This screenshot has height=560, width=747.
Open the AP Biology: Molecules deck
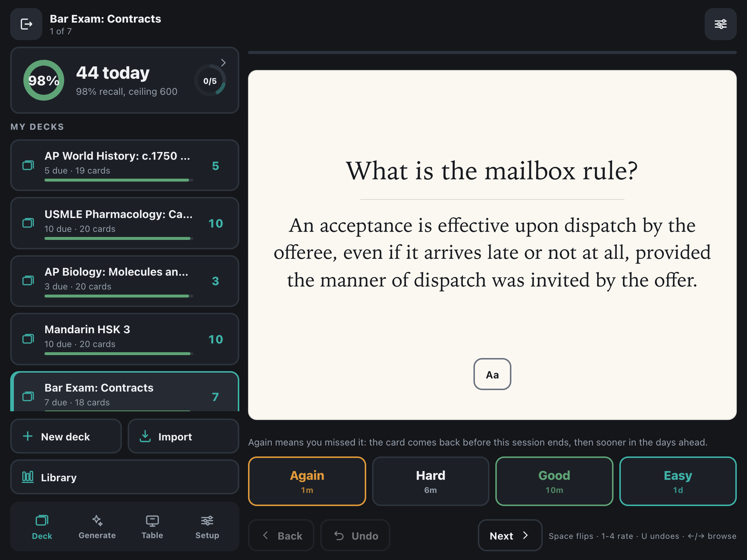[x=125, y=281]
